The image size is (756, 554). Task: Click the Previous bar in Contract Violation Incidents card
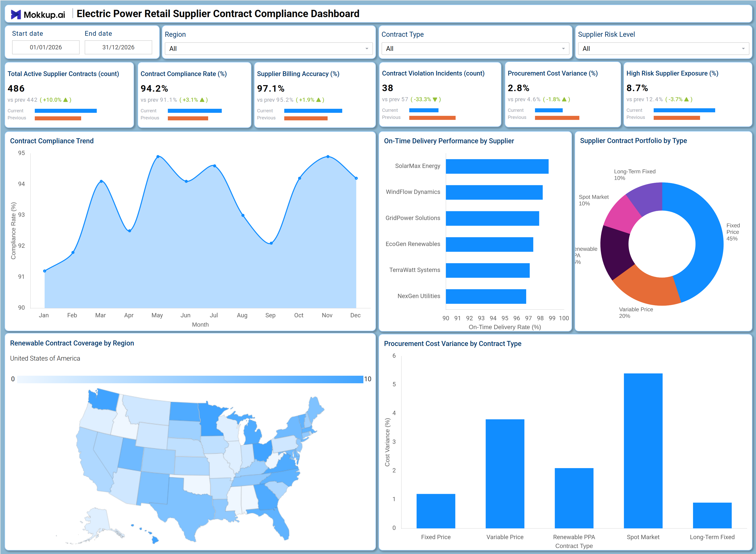tap(432, 118)
